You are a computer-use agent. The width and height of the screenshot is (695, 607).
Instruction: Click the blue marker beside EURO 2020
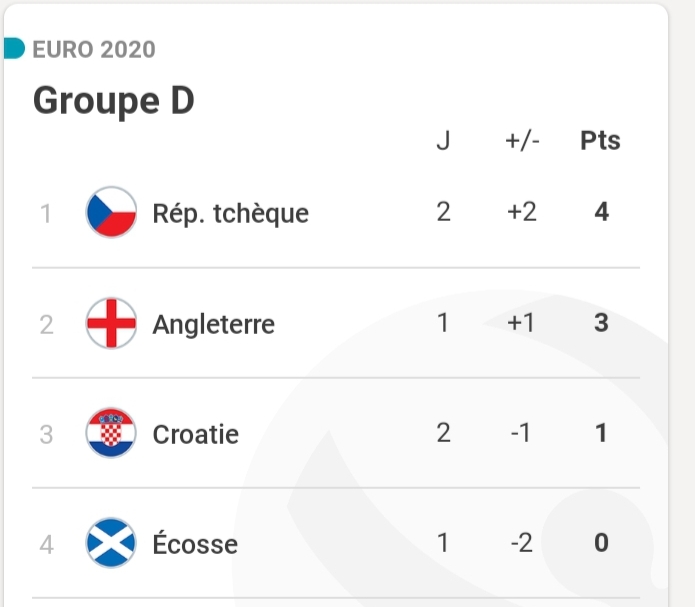coord(14,49)
